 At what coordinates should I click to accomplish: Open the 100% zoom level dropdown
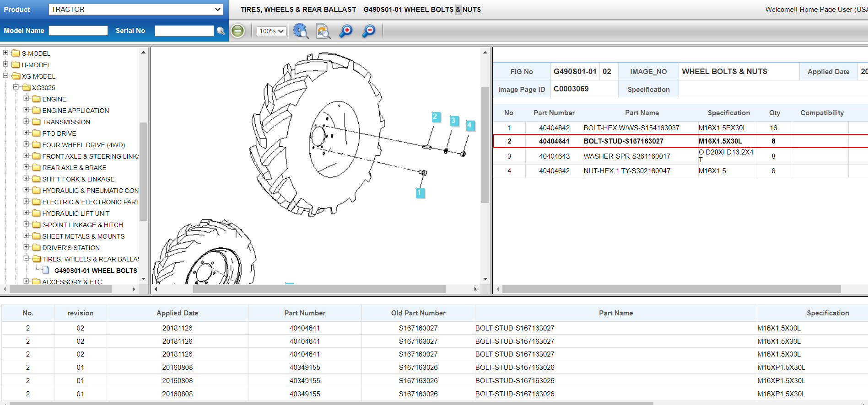271,31
